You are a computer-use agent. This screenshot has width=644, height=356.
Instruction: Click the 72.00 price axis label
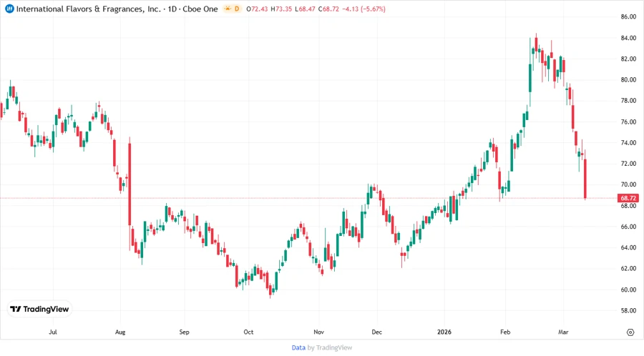628,164
